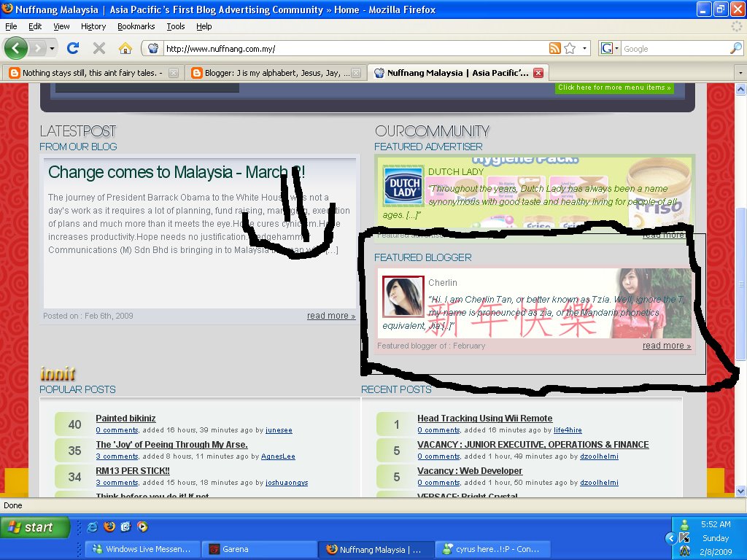
Task: Click in the URL address field
Action: click(x=355, y=48)
